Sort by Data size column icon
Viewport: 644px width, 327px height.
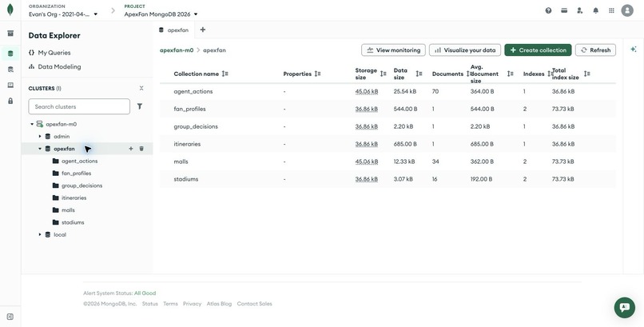tap(419, 74)
